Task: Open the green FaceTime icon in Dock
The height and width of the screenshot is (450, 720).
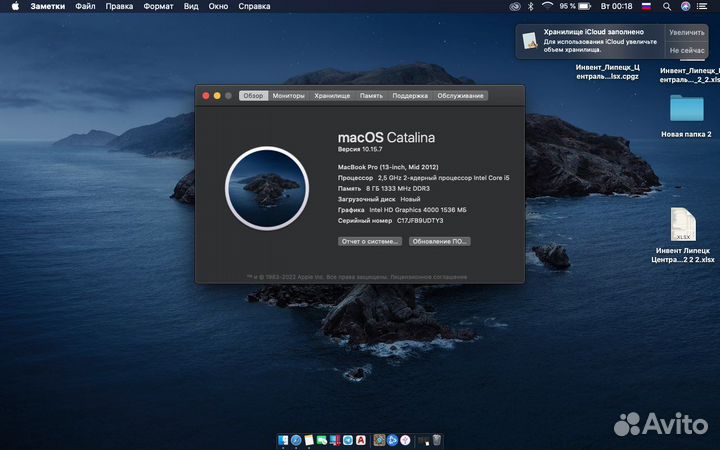Action: [322, 440]
